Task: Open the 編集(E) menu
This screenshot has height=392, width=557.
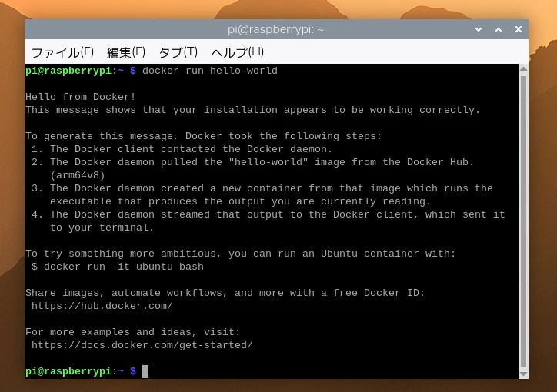Action: 126,52
